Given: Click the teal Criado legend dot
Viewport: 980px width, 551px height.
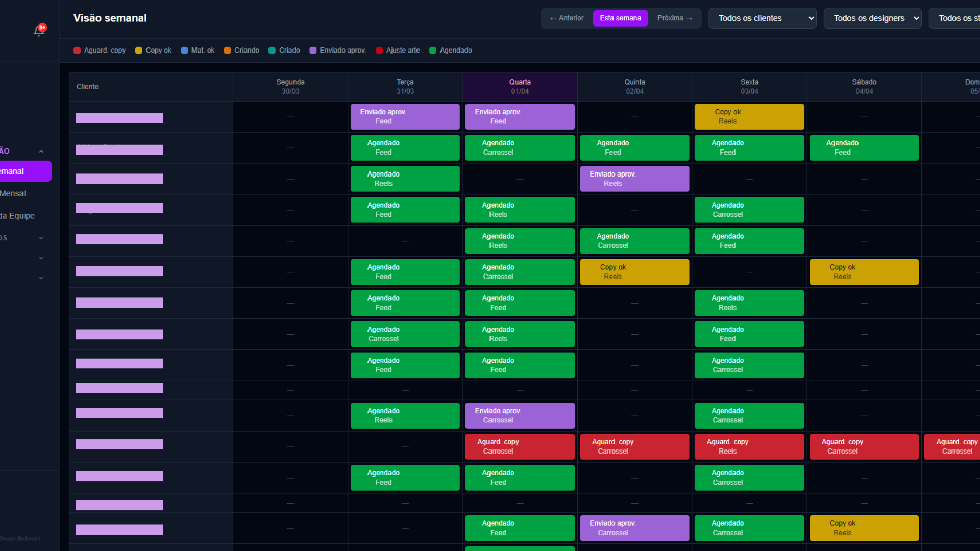Looking at the screenshot, I should (272, 51).
